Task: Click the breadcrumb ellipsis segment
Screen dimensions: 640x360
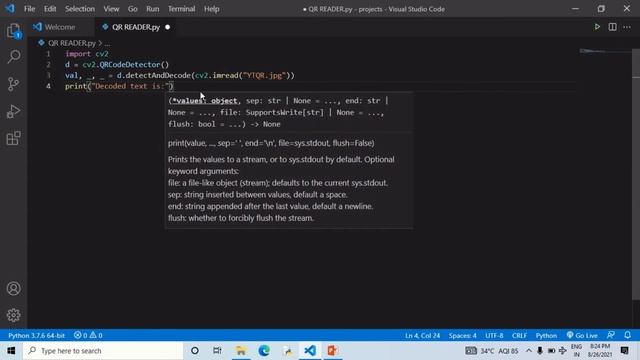Action: point(107,43)
